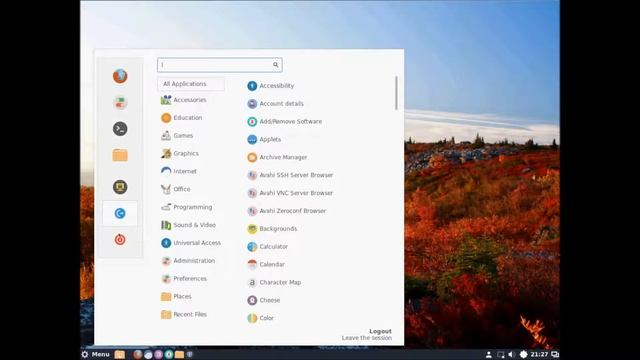640x360 pixels.
Task: Open the Backgrounds settings
Action: tap(272, 229)
